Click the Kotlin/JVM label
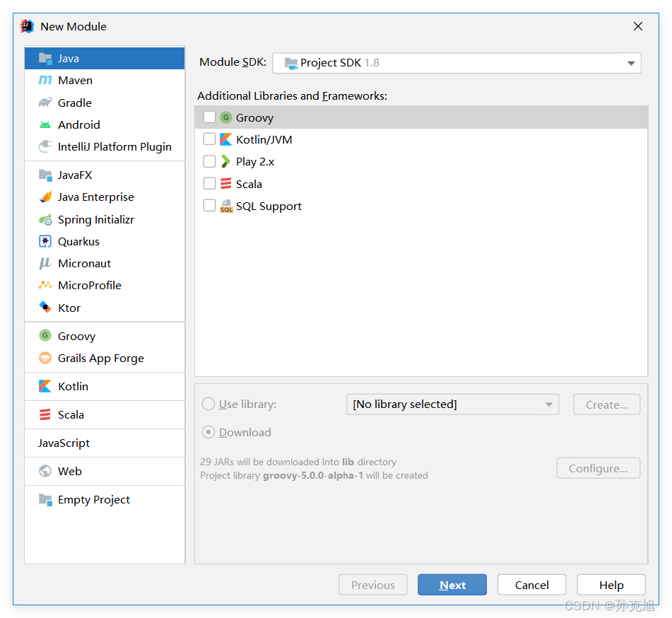 click(x=264, y=139)
